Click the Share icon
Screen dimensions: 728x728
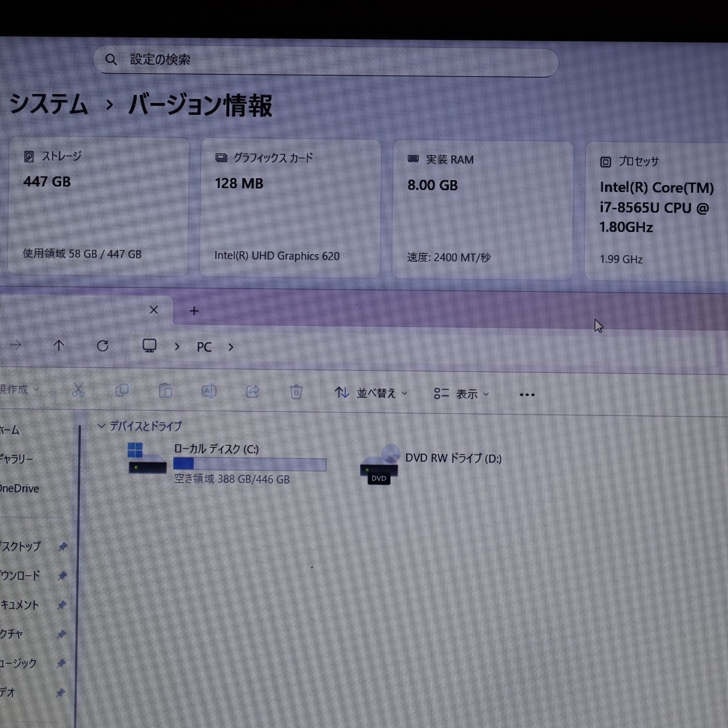[253, 391]
